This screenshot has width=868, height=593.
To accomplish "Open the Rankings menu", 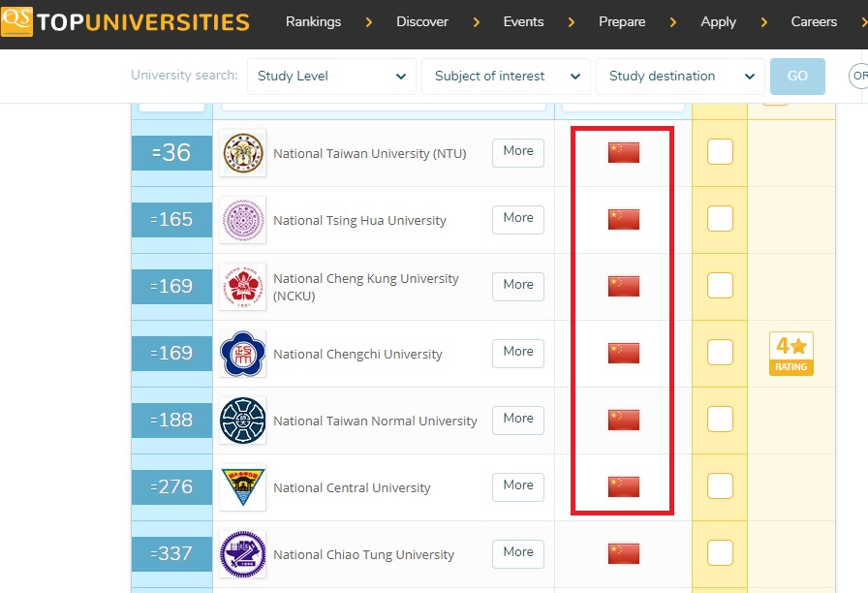I will pos(313,21).
